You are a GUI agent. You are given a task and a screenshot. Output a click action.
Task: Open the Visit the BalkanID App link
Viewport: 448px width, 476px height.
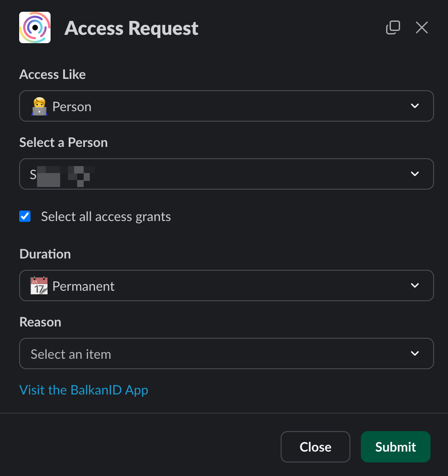click(x=84, y=390)
